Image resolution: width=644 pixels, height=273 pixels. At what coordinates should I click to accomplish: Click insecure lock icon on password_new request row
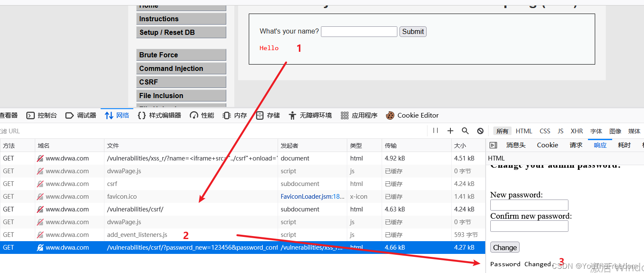pos(40,248)
